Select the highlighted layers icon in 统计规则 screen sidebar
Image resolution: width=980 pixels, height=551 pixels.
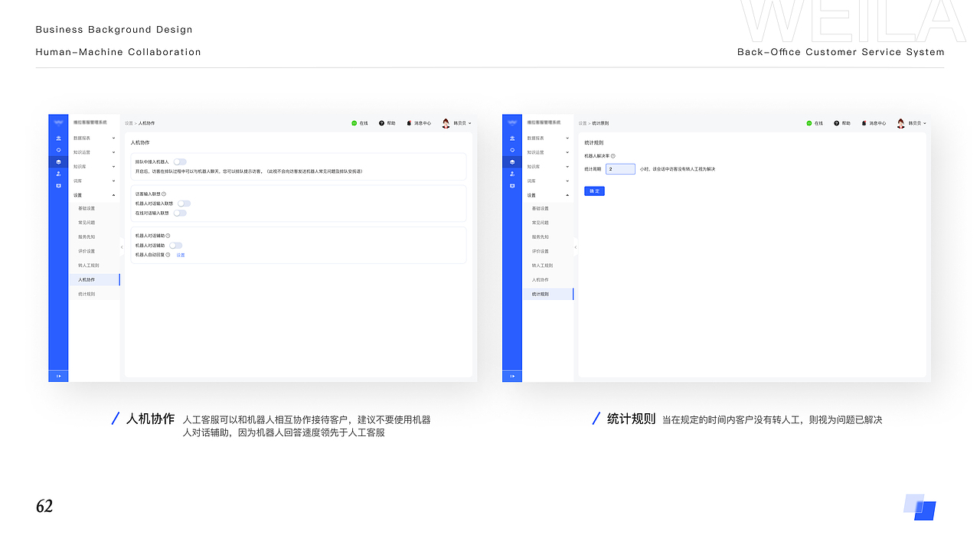point(512,162)
